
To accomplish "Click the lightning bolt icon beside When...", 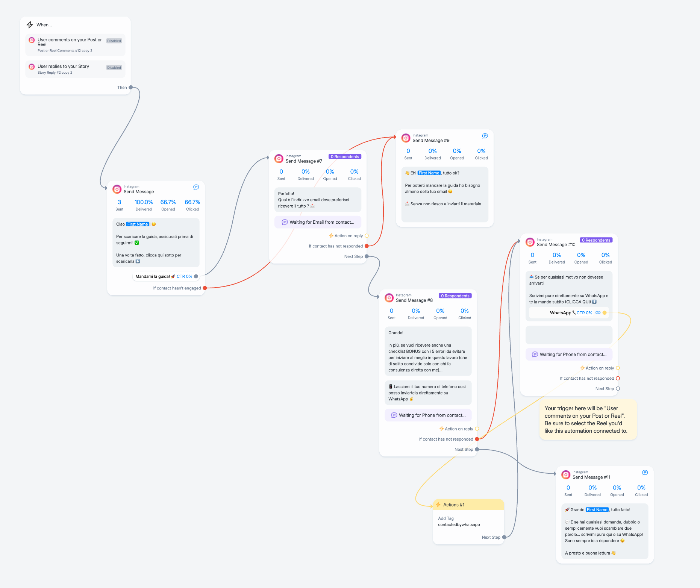I will click(30, 25).
